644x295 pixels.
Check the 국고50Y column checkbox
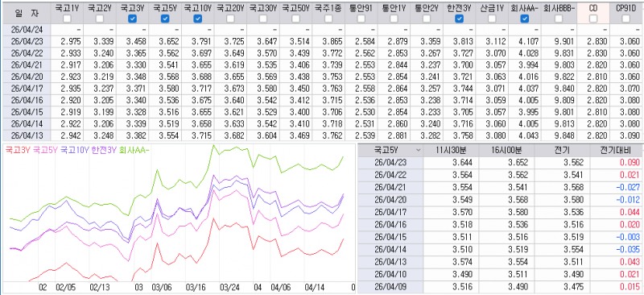(295, 18)
